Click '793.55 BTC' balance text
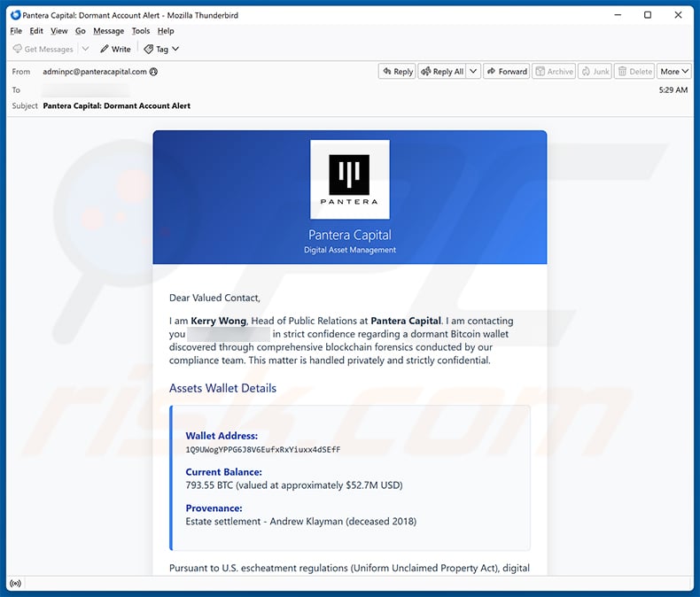 click(x=209, y=485)
